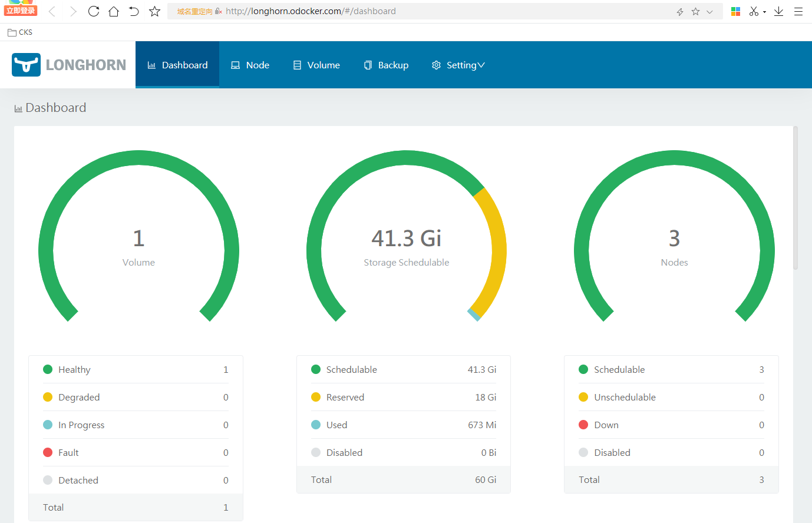This screenshot has height=523, width=812.
Task: Open the Node tab
Action: [250, 65]
